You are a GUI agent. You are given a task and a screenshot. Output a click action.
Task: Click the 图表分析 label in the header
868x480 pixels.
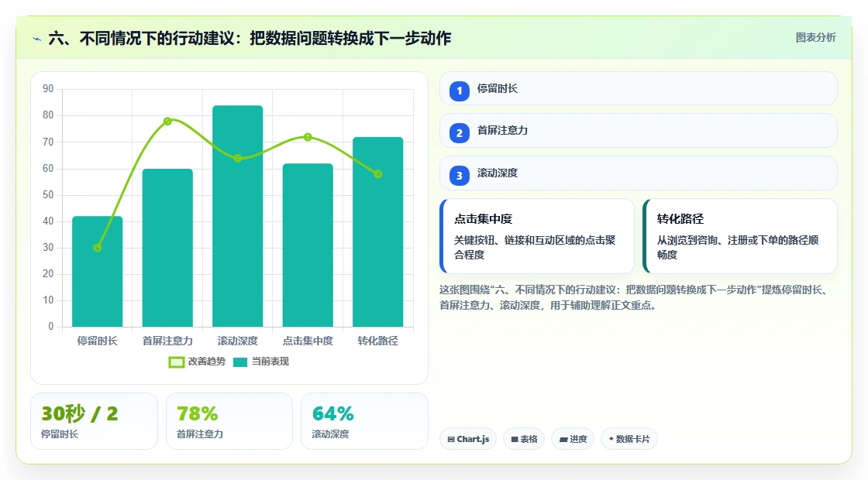point(815,38)
